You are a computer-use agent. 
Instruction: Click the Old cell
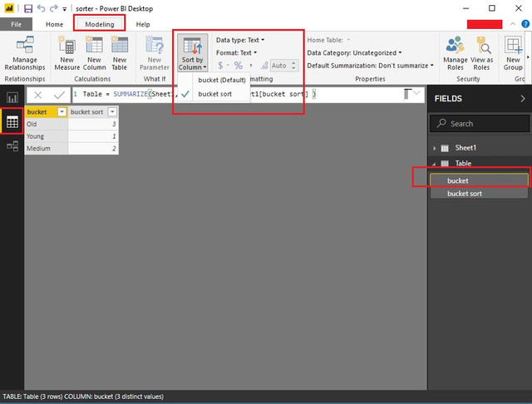pyautogui.click(x=47, y=124)
